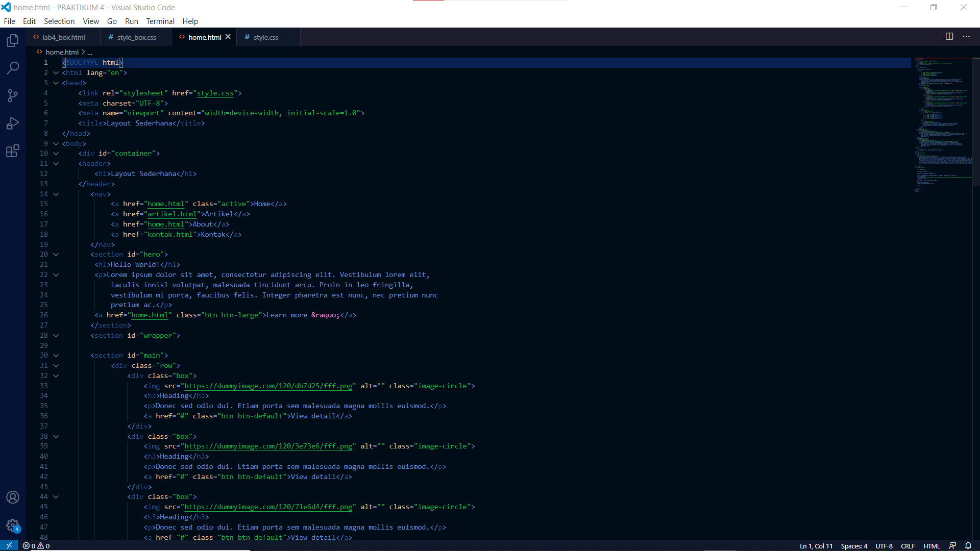
Task: Change end of line sequence CRLF
Action: tap(908, 546)
